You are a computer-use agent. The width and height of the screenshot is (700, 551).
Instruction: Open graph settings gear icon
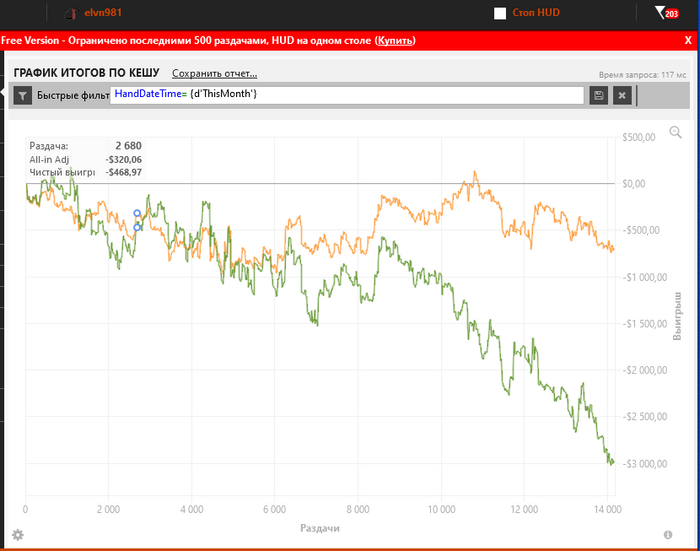18,534
